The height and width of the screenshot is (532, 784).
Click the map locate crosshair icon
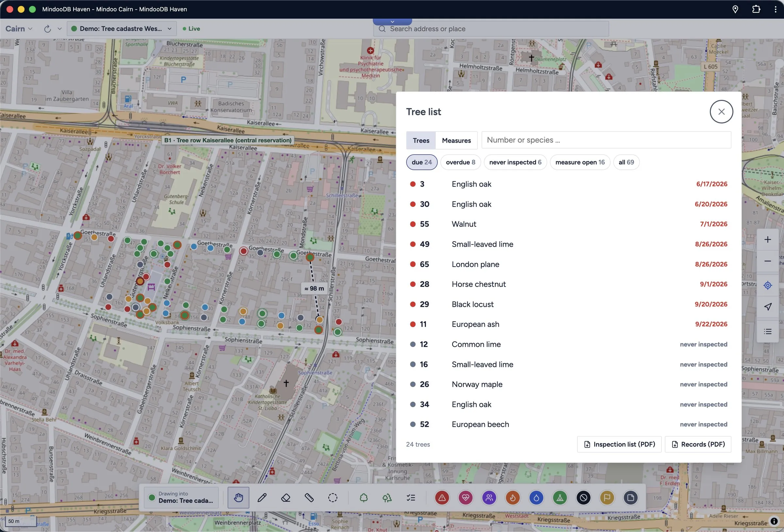coord(767,285)
